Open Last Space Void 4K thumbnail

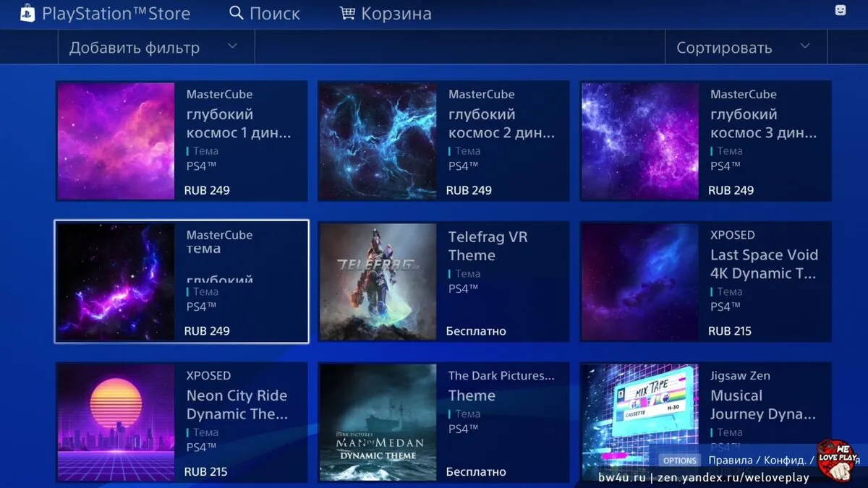(640, 281)
